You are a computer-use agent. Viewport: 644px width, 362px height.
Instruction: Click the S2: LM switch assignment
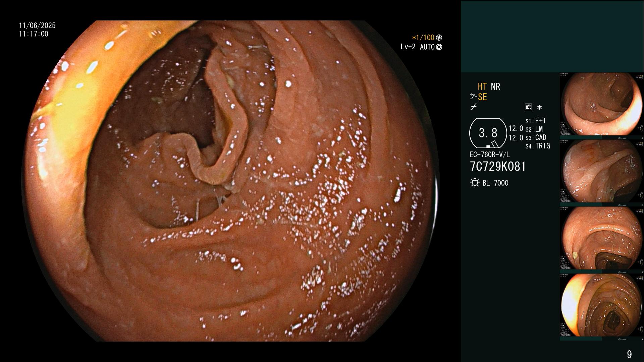click(534, 129)
